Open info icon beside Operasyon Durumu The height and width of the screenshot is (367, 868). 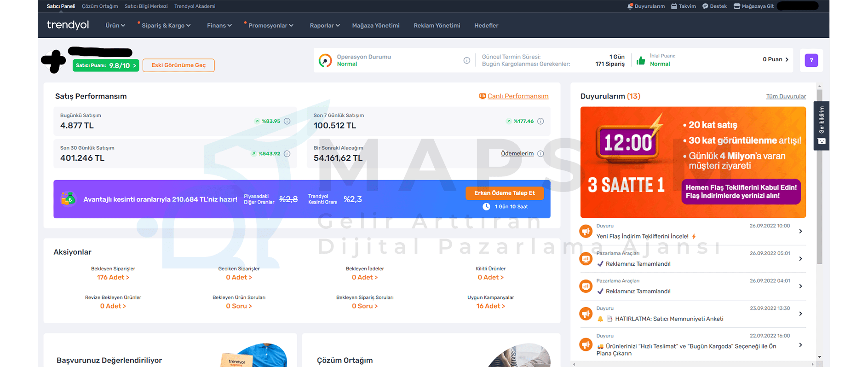click(466, 60)
